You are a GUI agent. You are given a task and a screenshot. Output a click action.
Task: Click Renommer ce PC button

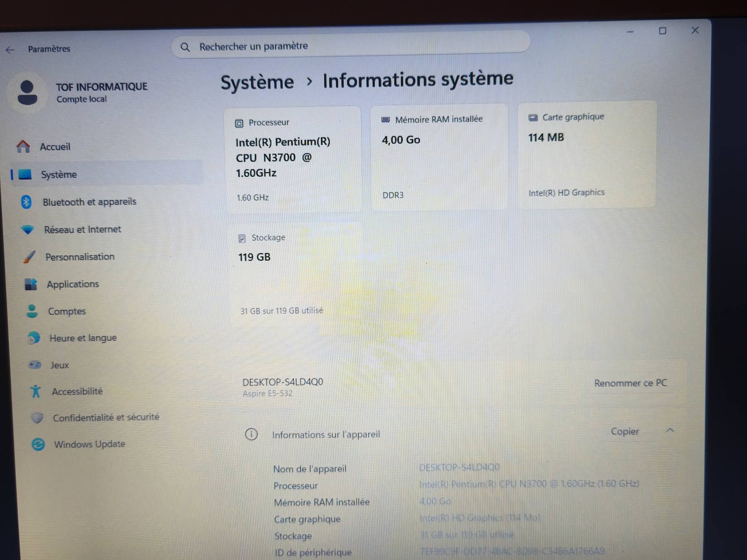[631, 383]
